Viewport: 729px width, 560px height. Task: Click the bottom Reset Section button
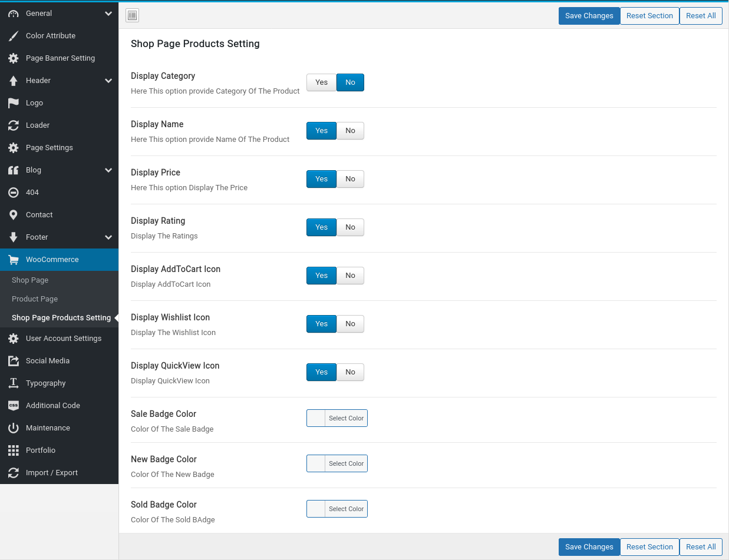649,547
